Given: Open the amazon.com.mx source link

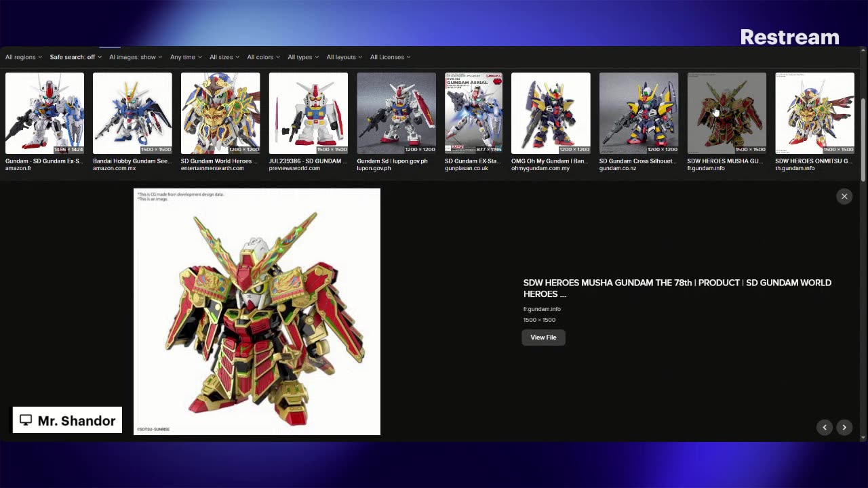Looking at the screenshot, I should pyautogui.click(x=115, y=168).
